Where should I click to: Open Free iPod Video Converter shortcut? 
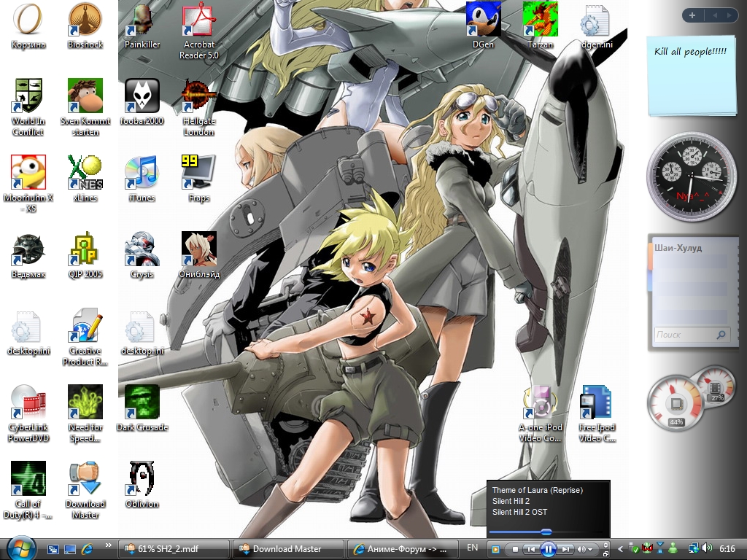click(597, 413)
